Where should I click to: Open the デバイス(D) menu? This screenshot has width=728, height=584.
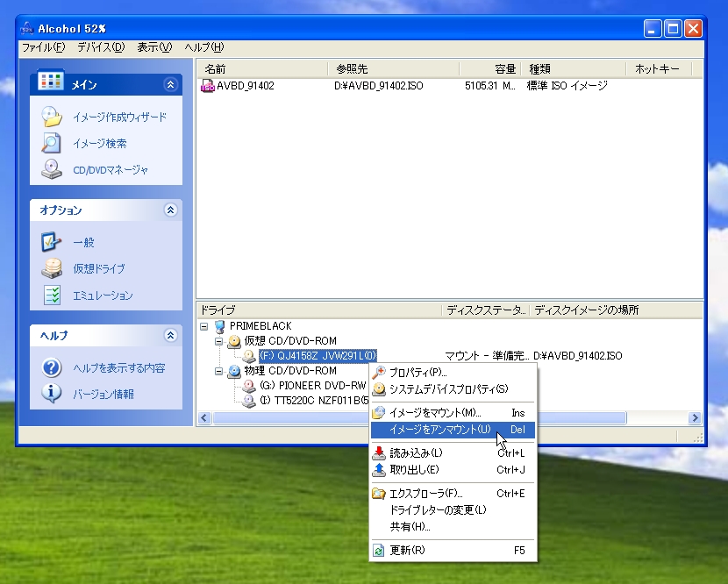click(x=101, y=47)
